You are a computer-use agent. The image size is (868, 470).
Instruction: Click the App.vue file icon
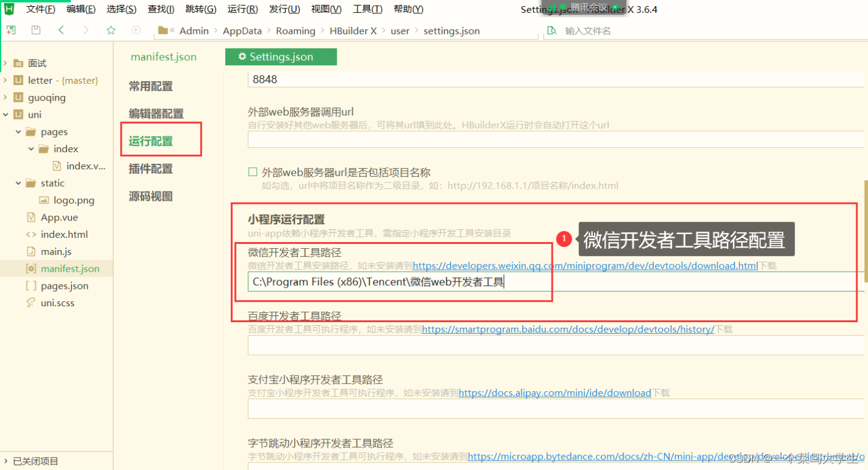pyautogui.click(x=31, y=217)
